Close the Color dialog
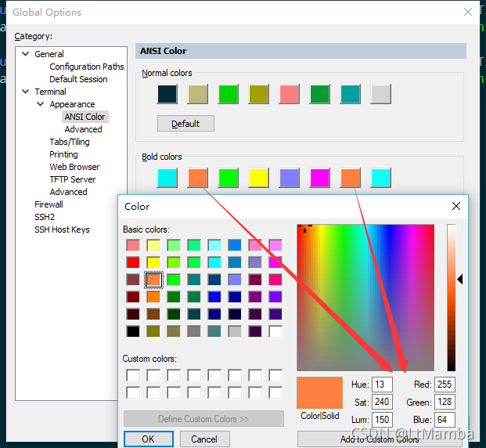 click(x=456, y=206)
